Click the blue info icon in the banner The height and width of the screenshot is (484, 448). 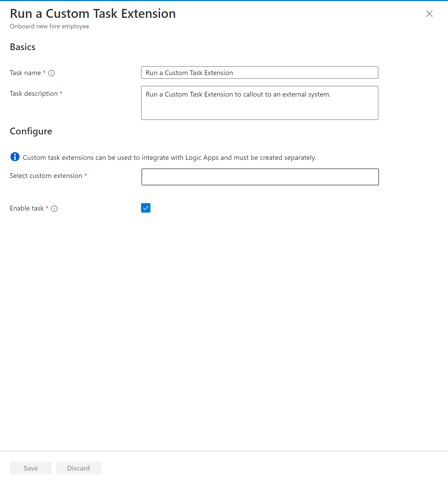pyautogui.click(x=15, y=157)
